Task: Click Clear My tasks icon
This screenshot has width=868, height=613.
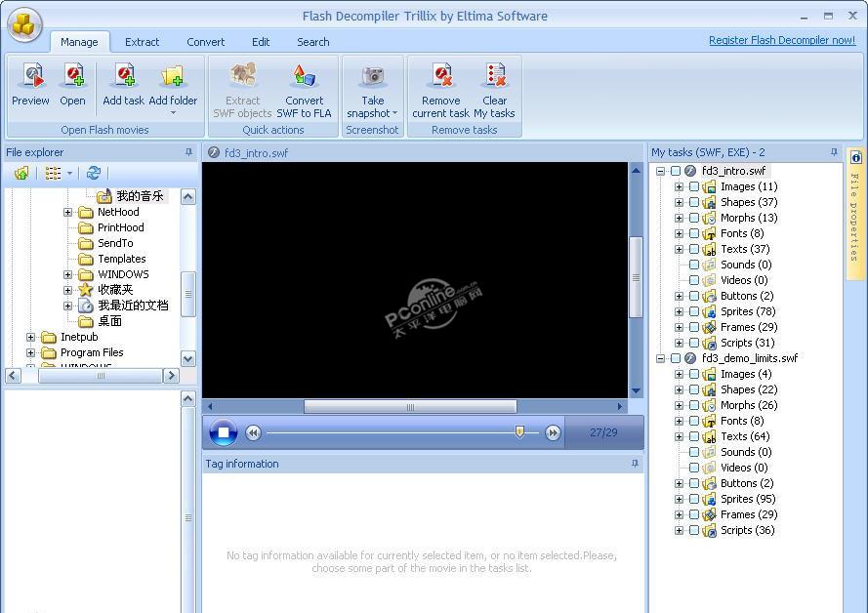Action: pyautogui.click(x=495, y=76)
